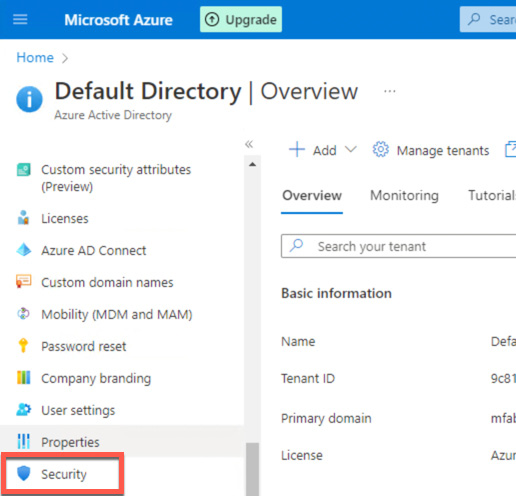This screenshot has height=496, width=516.
Task: Open Security in sidebar
Action: click(x=64, y=474)
